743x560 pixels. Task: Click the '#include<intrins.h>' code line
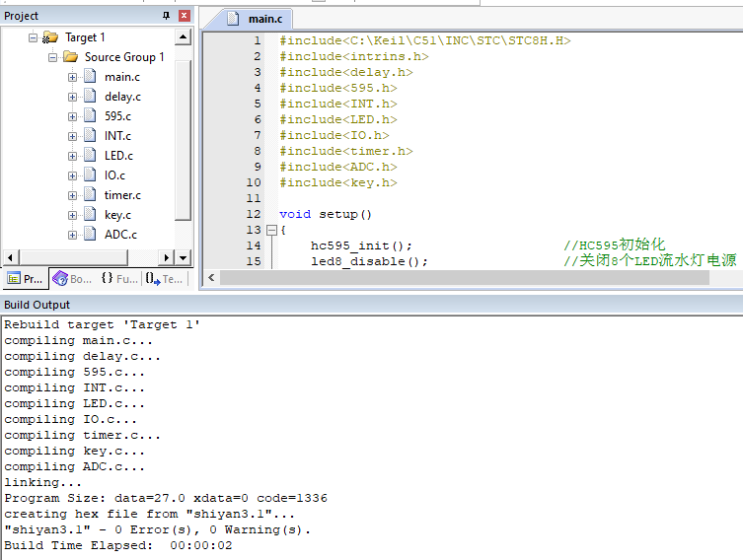point(354,57)
